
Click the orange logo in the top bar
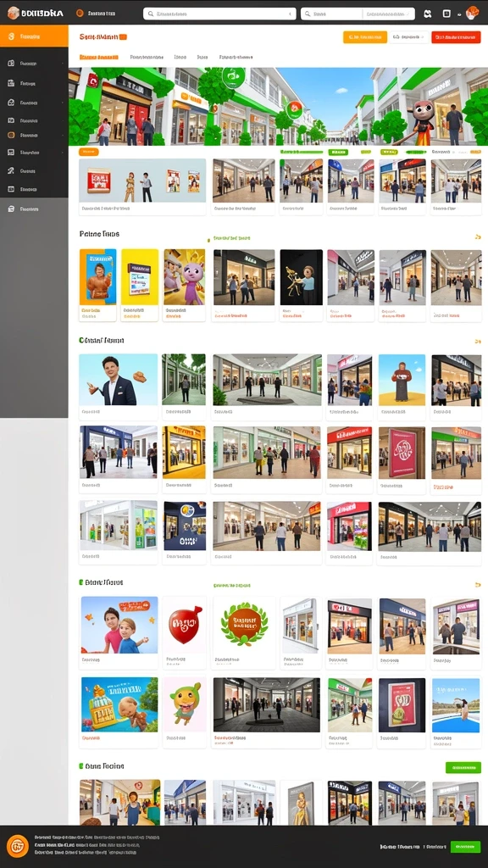pyautogui.click(x=14, y=14)
